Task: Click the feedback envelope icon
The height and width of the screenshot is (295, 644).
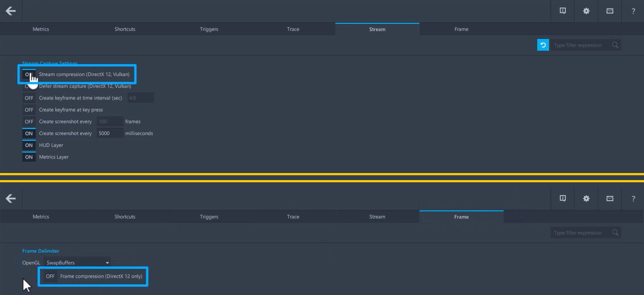Action: (x=609, y=11)
